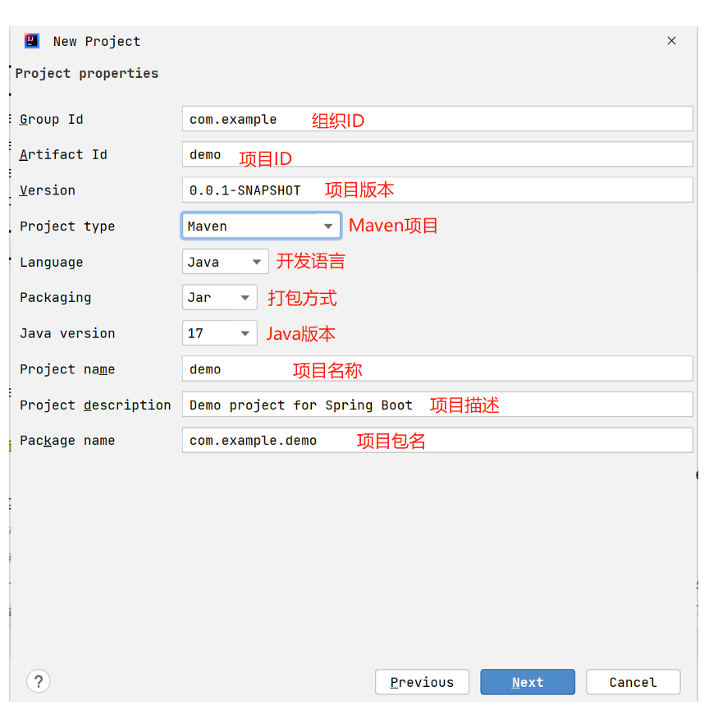Open the help question mark button

coord(38,681)
